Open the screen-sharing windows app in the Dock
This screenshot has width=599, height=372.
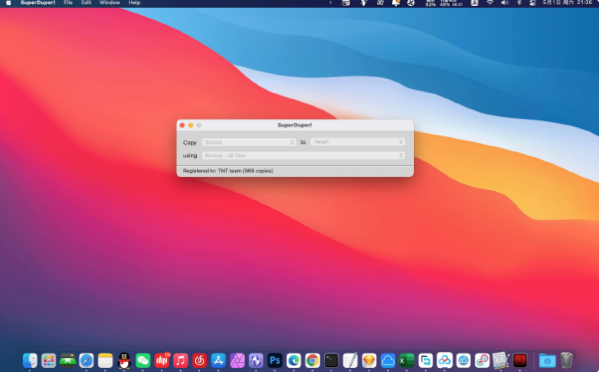(426, 360)
